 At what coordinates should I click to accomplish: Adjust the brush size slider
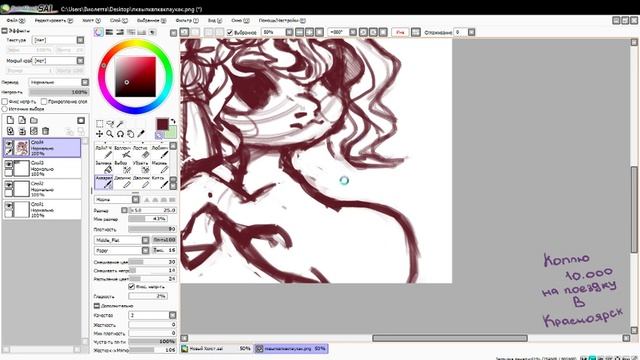(x=152, y=210)
